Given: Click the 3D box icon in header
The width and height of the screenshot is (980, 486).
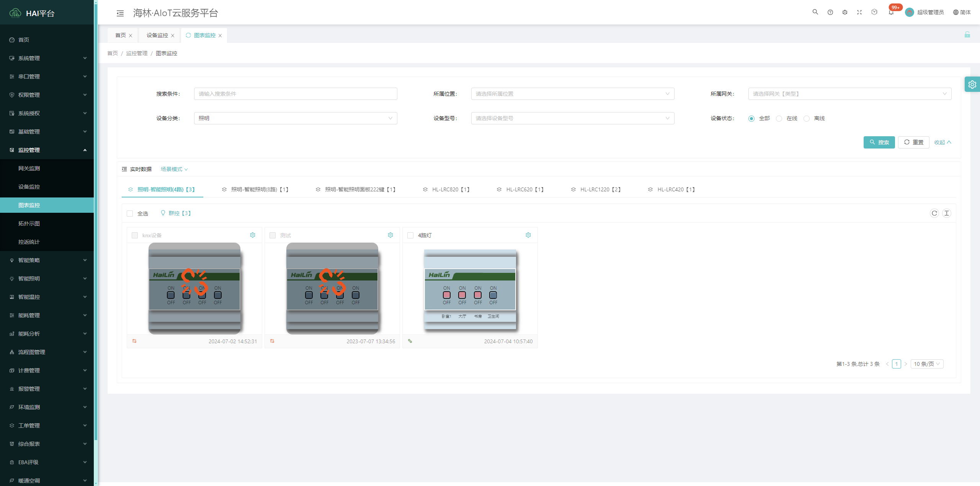Looking at the screenshot, I should (x=845, y=12).
